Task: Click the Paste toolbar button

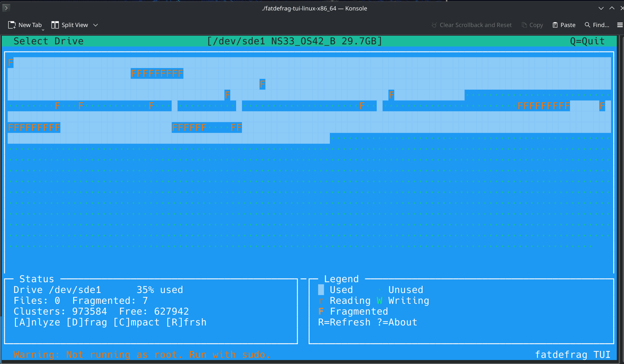Action: [564, 25]
